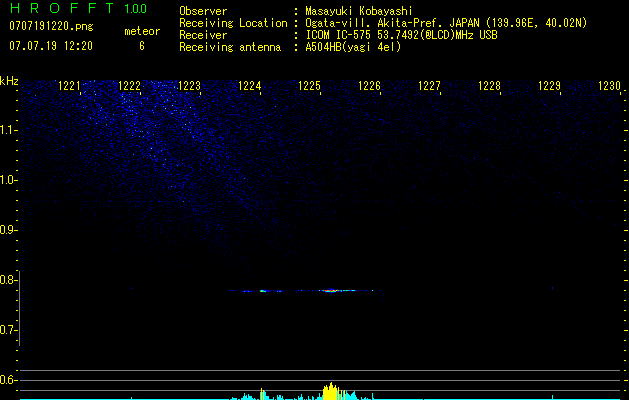Click the thin yellow spike near 1224
629x400 pixels.
coord(262,394)
